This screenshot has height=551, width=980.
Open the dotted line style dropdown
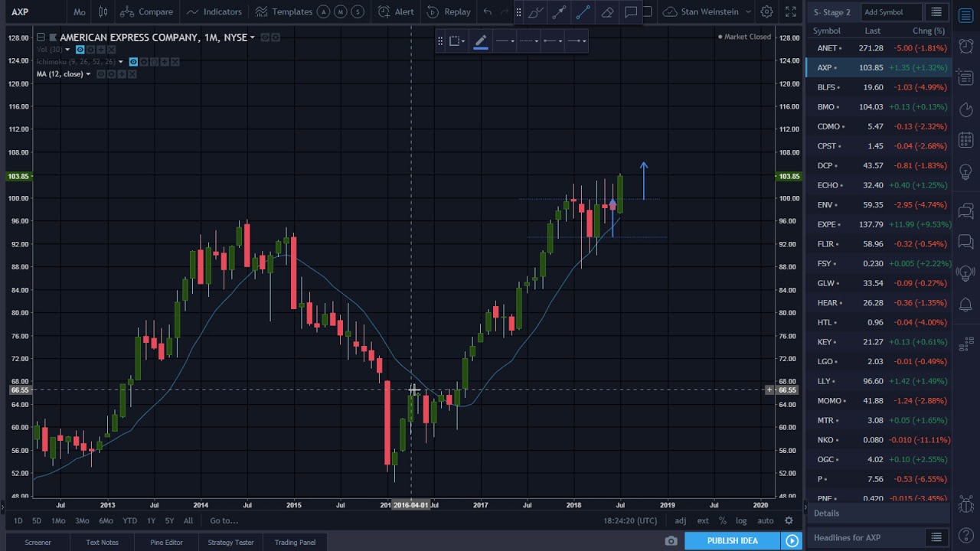pyautogui.click(x=528, y=41)
